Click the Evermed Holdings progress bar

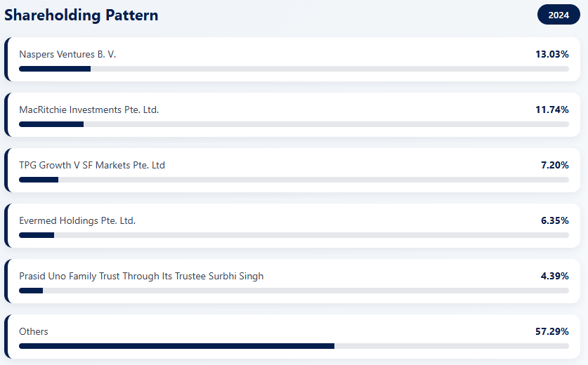click(x=294, y=235)
